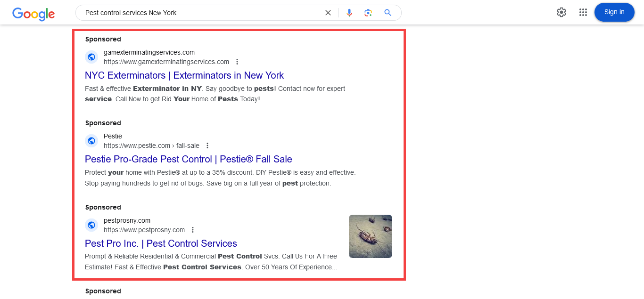Open NYC Exterminators ad headline link
This screenshot has height=299, width=644.
click(184, 75)
